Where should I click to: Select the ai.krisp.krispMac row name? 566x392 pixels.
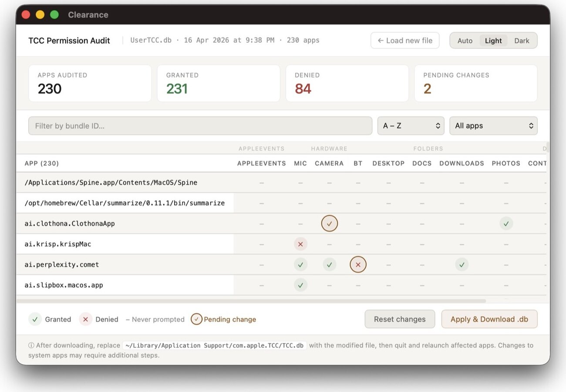tap(58, 244)
